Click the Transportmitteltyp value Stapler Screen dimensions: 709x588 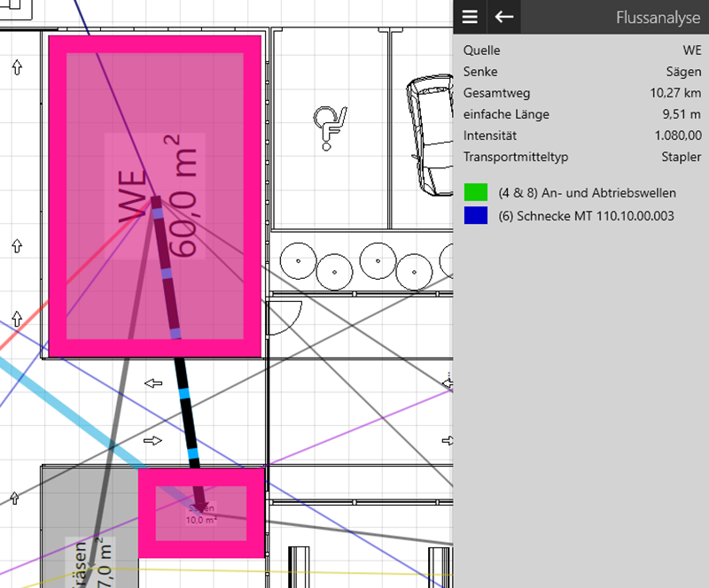click(681, 157)
